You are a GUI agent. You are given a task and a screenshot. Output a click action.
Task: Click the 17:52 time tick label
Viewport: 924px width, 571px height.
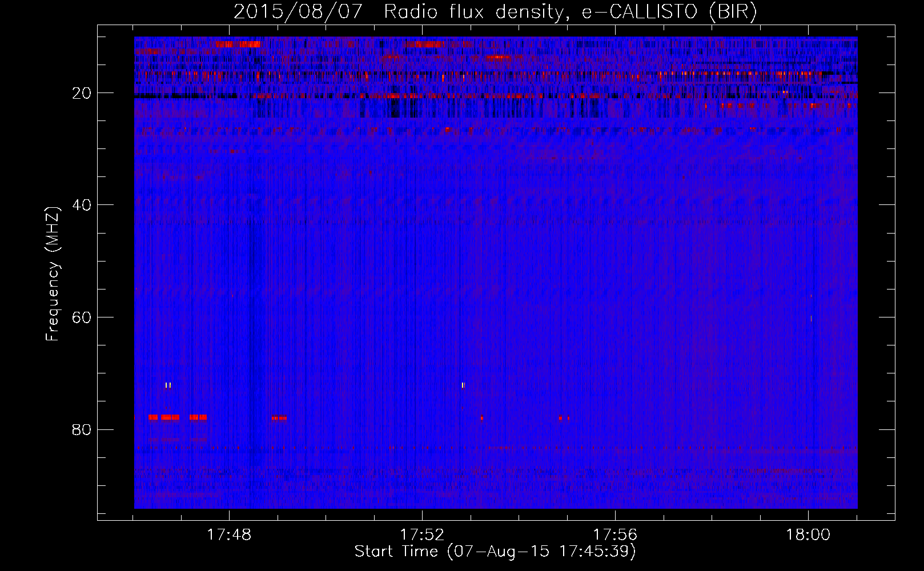pyautogui.click(x=422, y=535)
